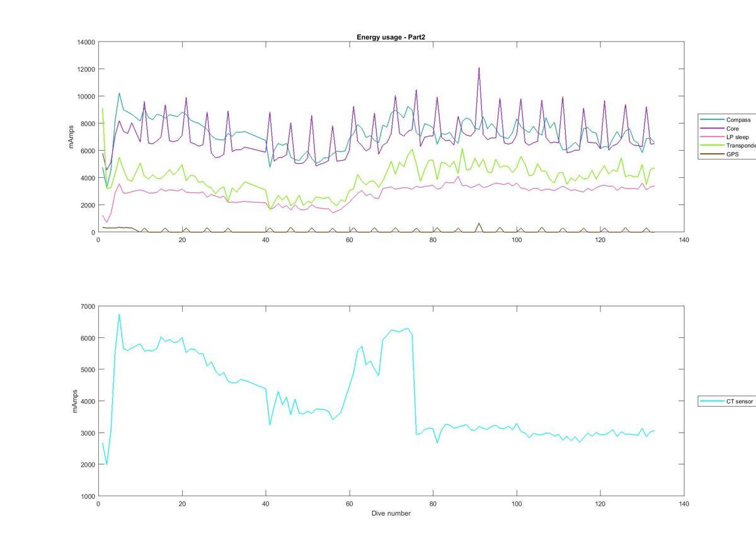Screen dimensions: 756x558
Task: Click the 'Dive number' x-axis label
Action: [x=391, y=513]
